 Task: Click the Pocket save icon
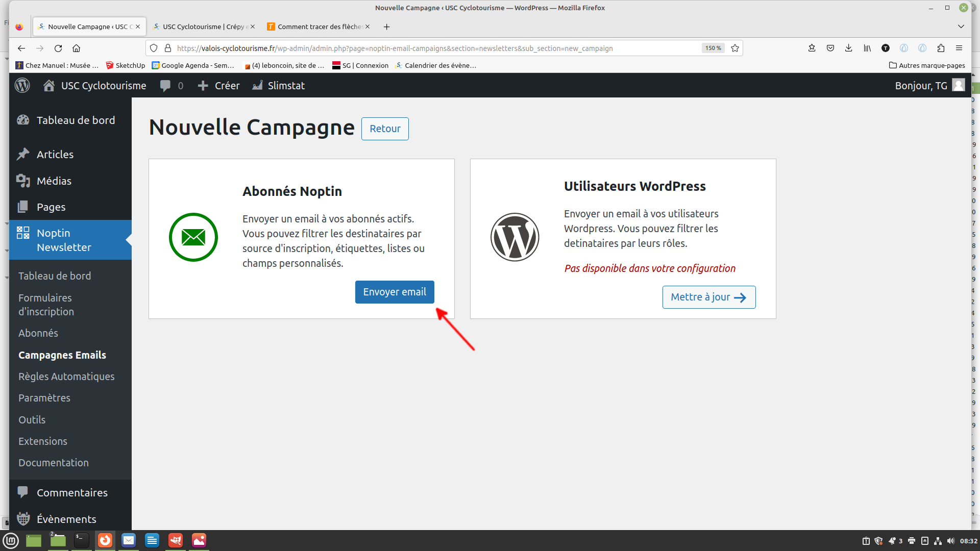pos(830,48)
